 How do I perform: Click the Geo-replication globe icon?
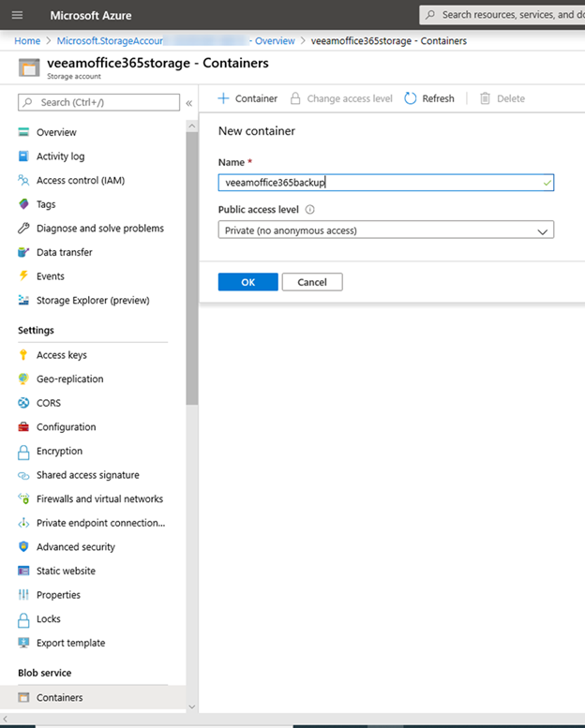(23, 379)
